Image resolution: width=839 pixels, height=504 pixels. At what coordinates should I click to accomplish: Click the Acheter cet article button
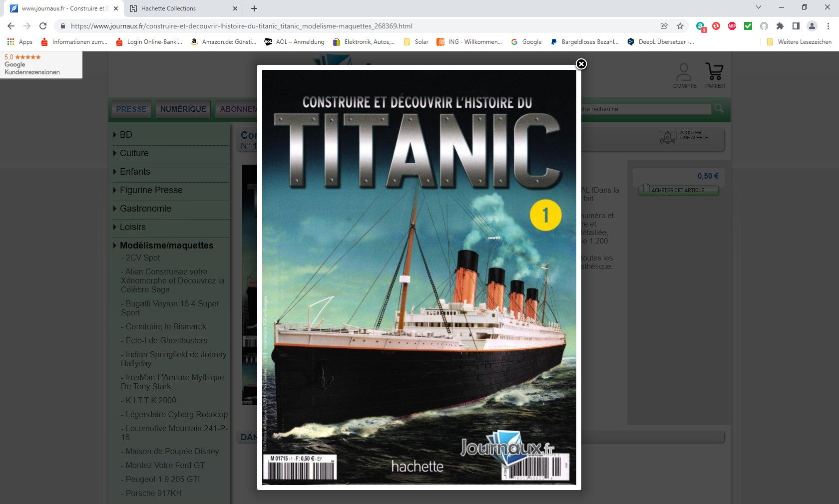click(x=678, y=190)
